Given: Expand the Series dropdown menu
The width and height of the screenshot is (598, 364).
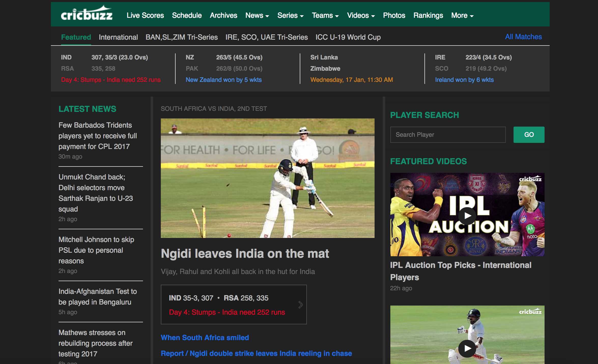Looking at the screenshot, I should pyautogui.click(x=290, y=15).
